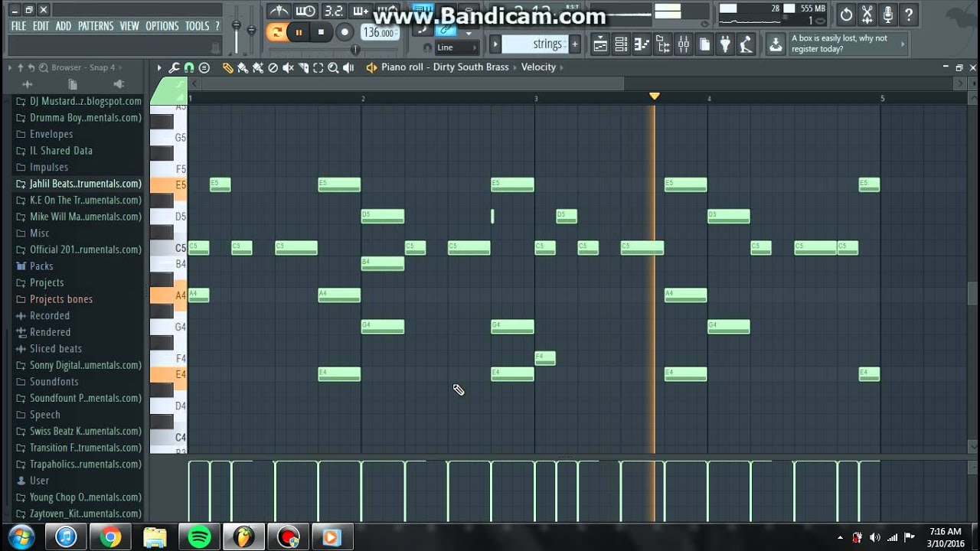Select Dirty South Brass piano roll target

(445, 67)
